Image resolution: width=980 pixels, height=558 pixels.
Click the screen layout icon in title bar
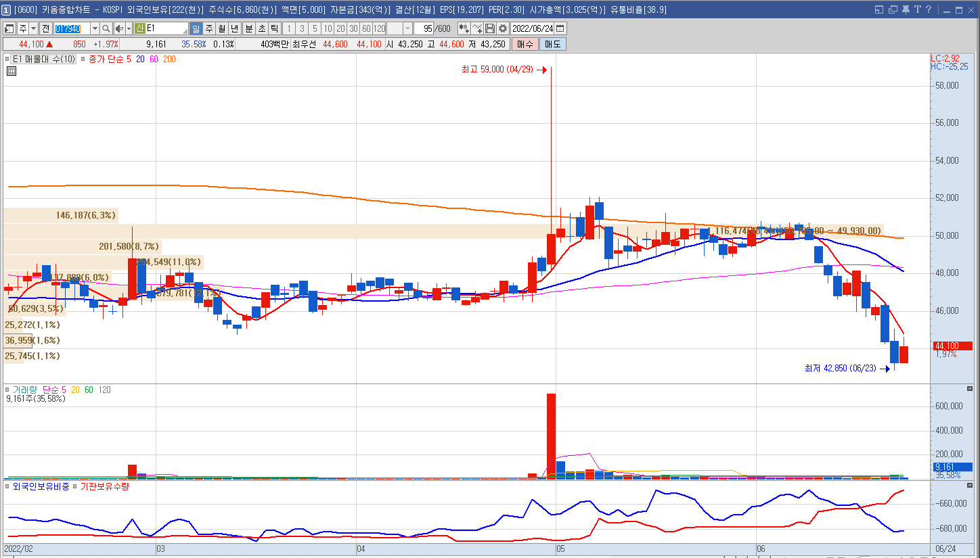point(879,9)
